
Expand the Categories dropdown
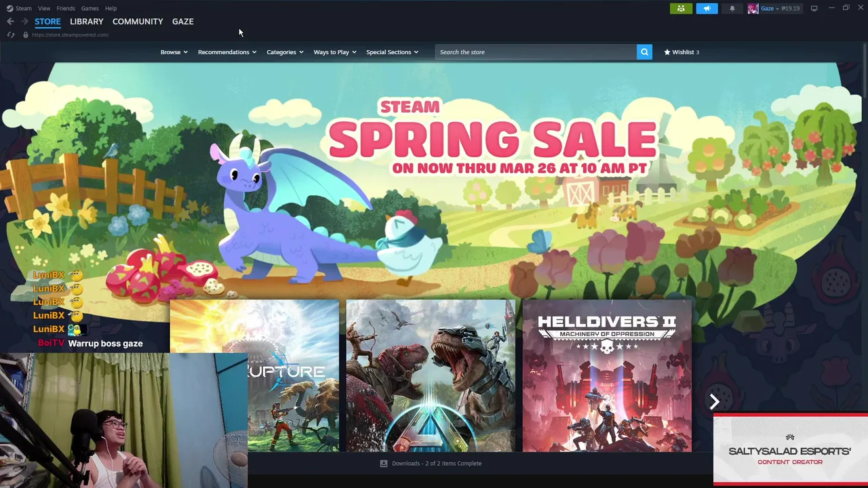(285, 52)
